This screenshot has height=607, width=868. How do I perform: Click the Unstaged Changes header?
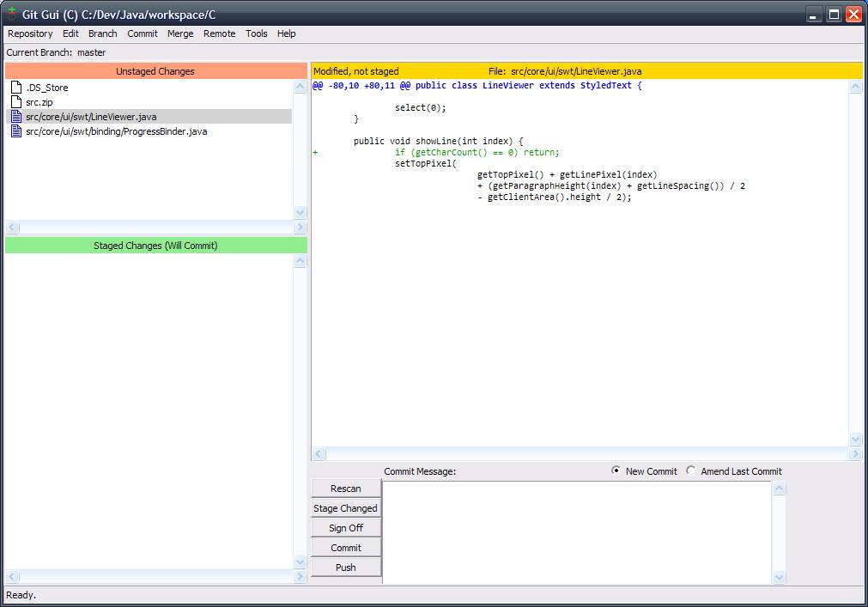point(155,70)
